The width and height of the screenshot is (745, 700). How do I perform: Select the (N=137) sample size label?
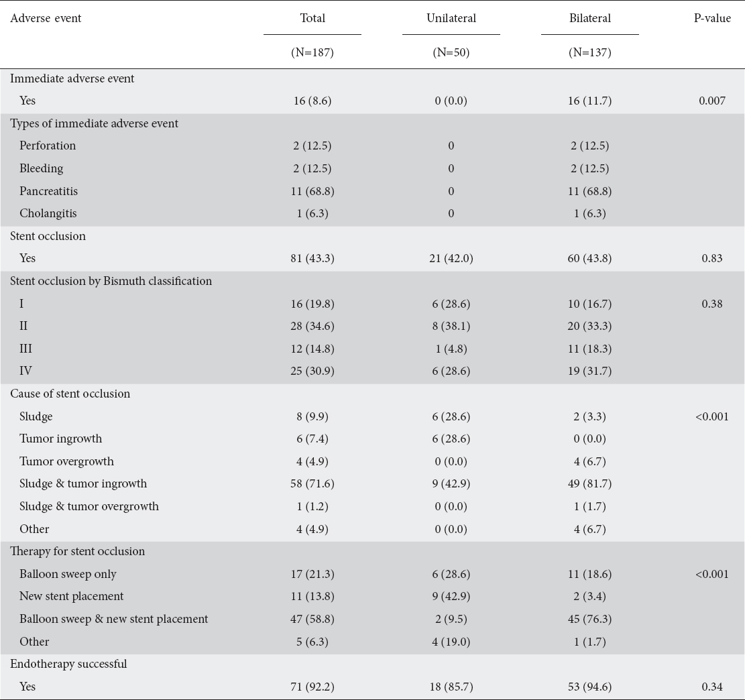[x=589, y=52]
